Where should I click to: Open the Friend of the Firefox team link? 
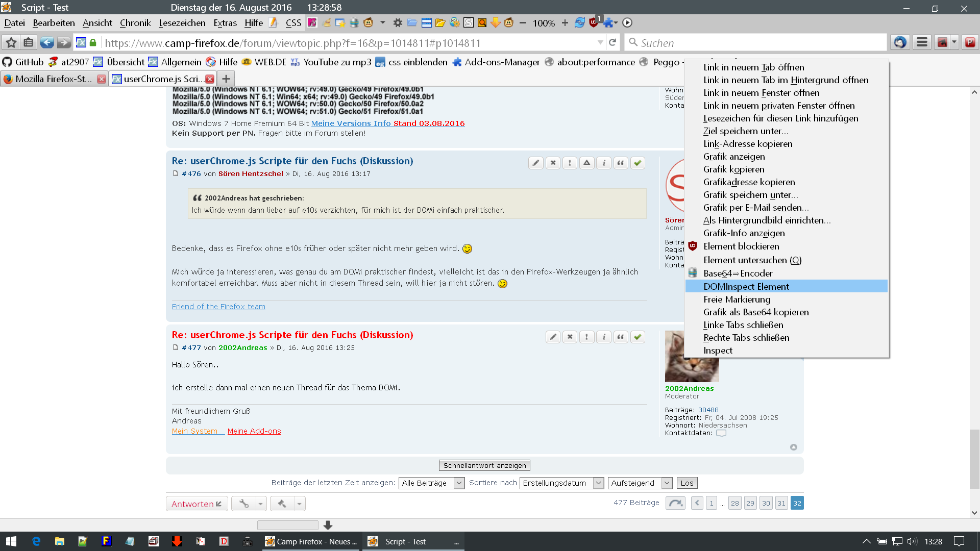coord(218,306)
